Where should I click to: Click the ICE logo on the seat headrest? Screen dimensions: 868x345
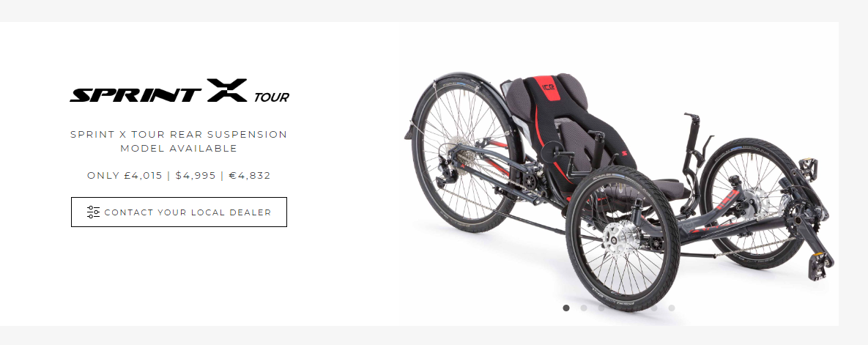(548, 87)
